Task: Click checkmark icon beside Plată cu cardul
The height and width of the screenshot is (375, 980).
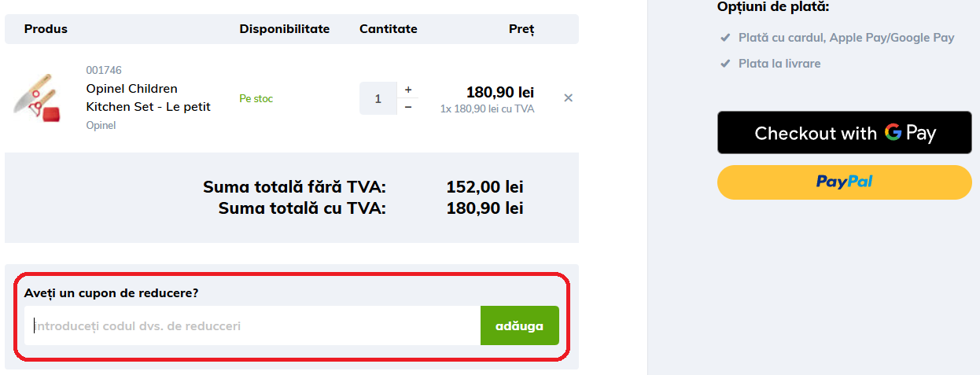Action: 725,38
